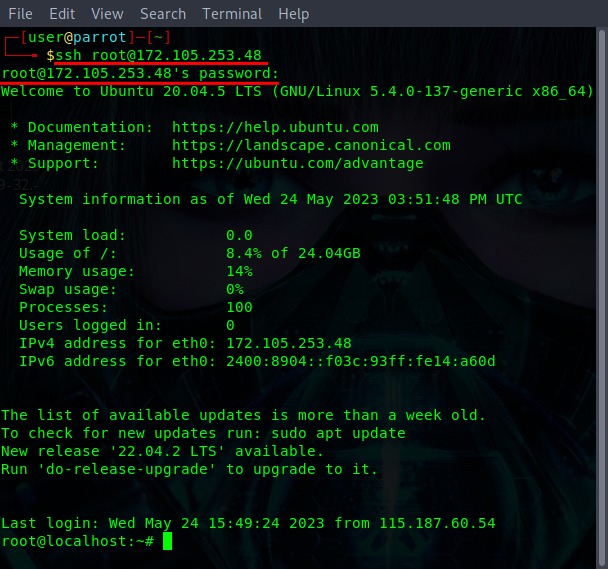Click the root@172.105.253.48's password prompt line
608x569 pixels.
tap(140, 73)
